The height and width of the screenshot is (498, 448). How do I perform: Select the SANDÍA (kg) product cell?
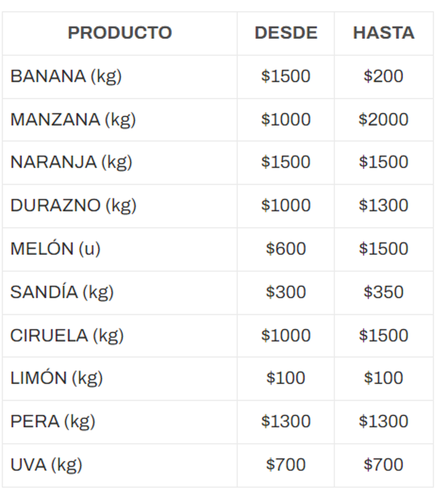click(62, 292)
